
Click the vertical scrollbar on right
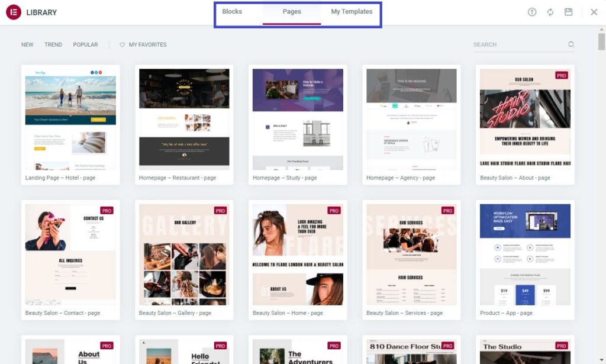click(x=601, y=43)
